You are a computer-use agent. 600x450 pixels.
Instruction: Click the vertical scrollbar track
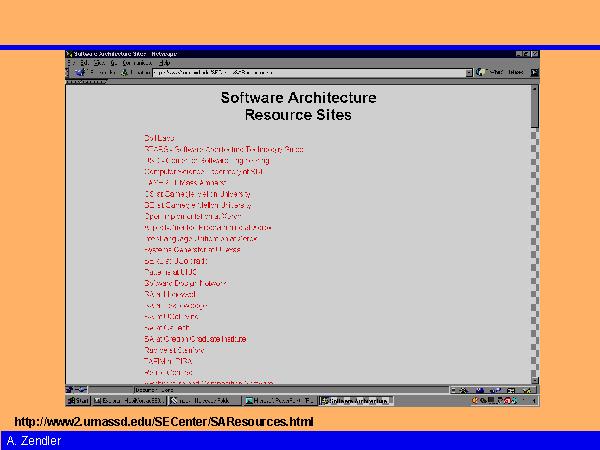pyautogui.click(x=535, y=250)
